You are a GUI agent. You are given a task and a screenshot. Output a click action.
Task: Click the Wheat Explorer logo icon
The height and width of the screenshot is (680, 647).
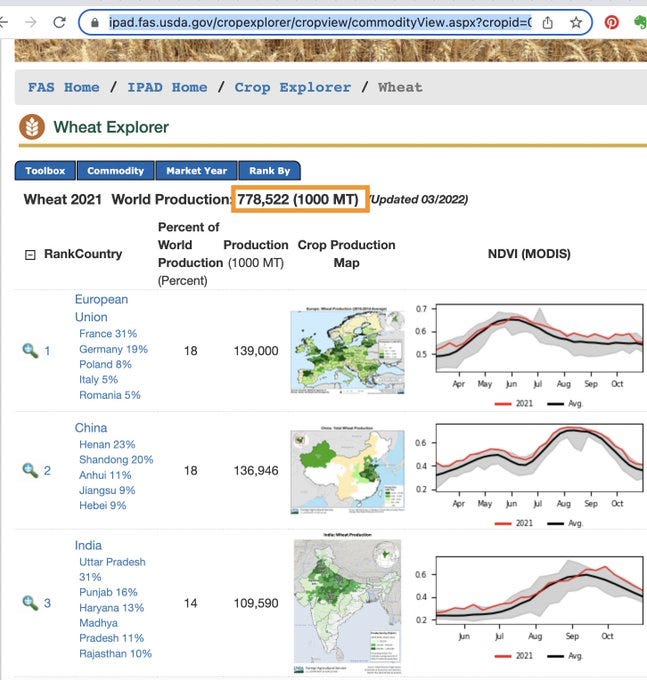pos(32,127)
